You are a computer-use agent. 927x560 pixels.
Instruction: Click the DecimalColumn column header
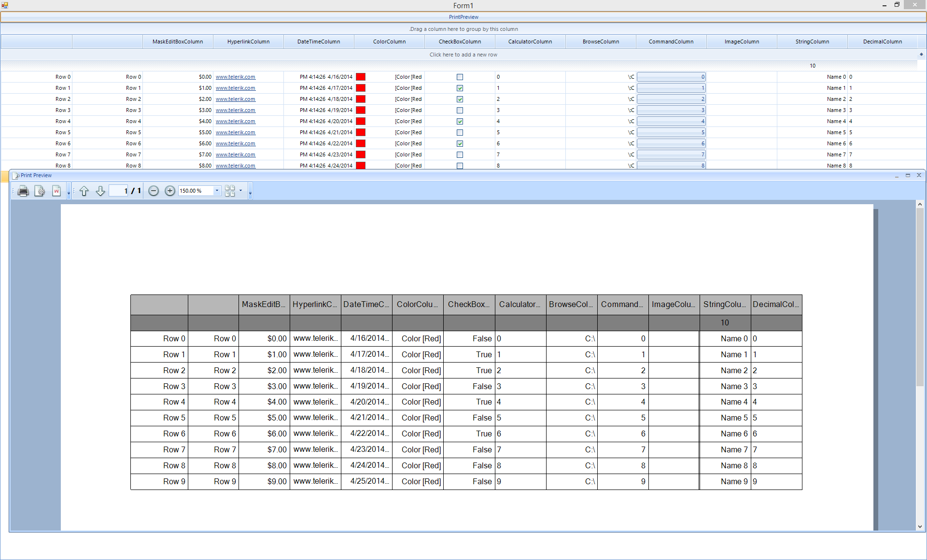tap(882, 42)
